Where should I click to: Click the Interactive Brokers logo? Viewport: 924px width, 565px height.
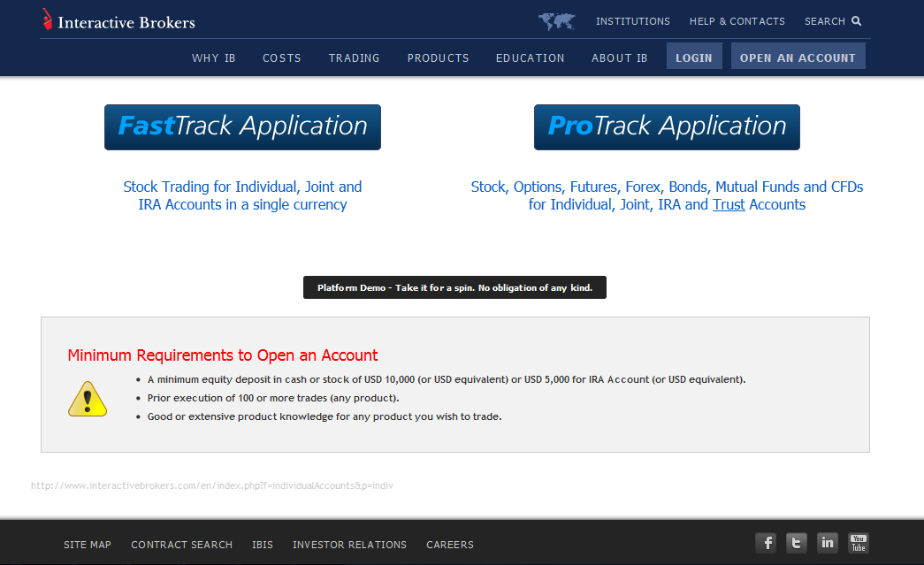(x=118, y=20)
